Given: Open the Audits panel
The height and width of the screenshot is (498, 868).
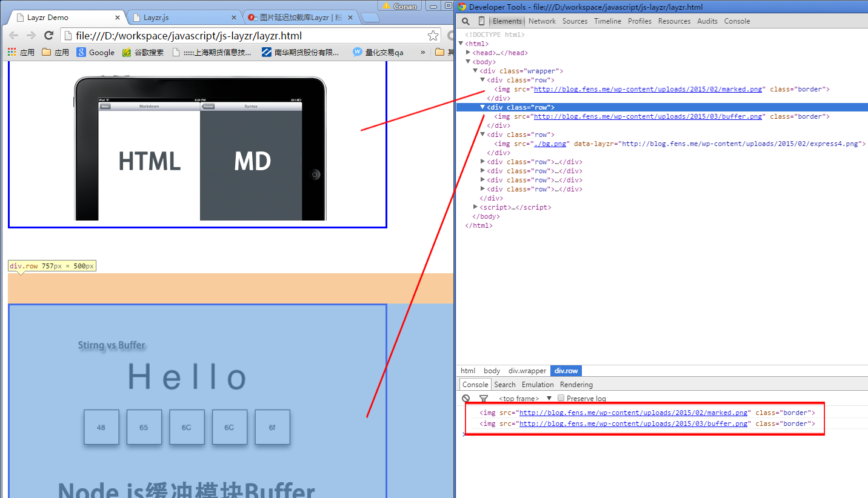Looking at the screenshot, I should [707, 21].
